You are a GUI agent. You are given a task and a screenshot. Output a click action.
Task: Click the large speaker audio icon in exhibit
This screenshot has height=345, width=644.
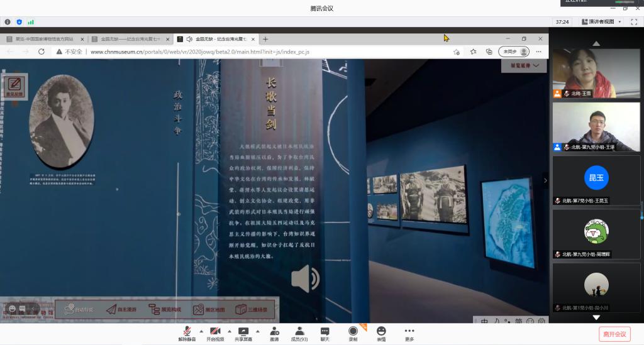305,278
